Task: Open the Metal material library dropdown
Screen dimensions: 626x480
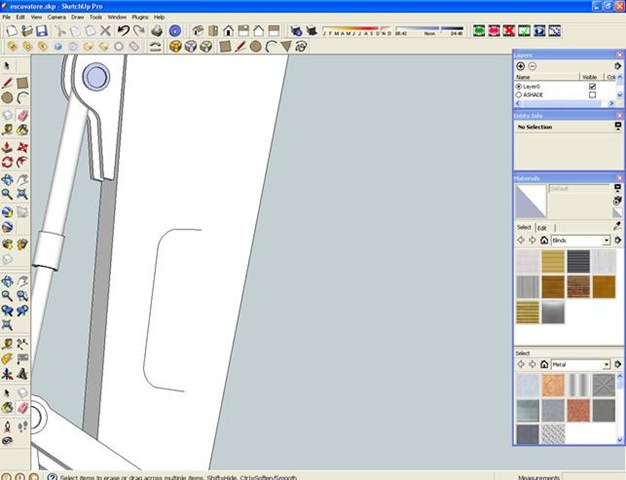Action: [606, 365]
